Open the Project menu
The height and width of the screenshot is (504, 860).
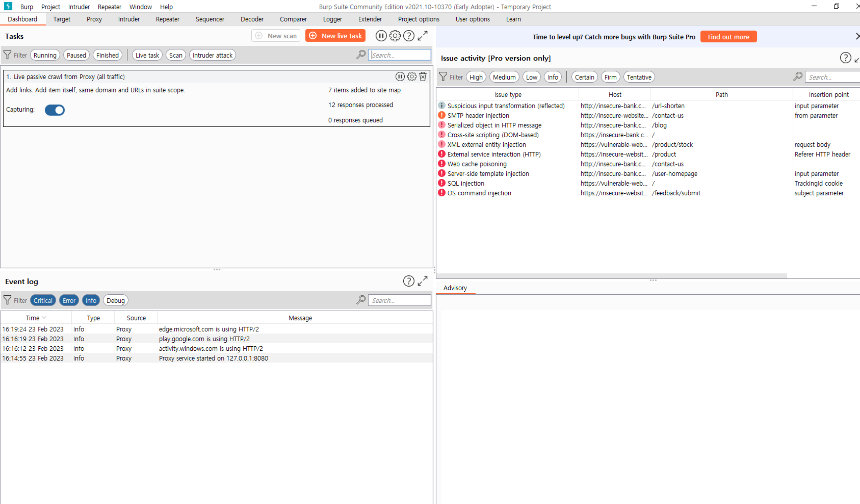[51, 7]
